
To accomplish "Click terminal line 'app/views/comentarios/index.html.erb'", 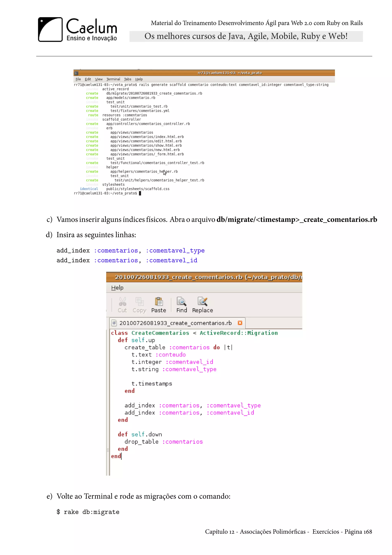I will (x=147, y=137).
